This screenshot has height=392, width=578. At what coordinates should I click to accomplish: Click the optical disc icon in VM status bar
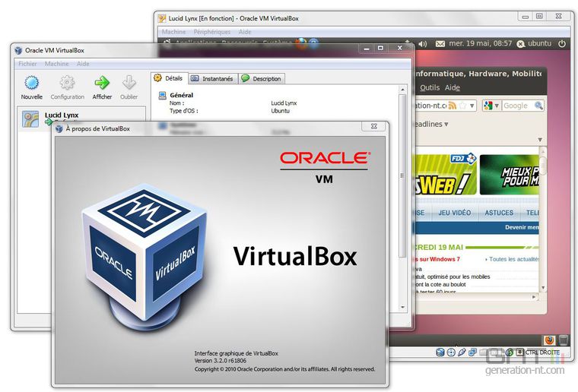(451, 352)
